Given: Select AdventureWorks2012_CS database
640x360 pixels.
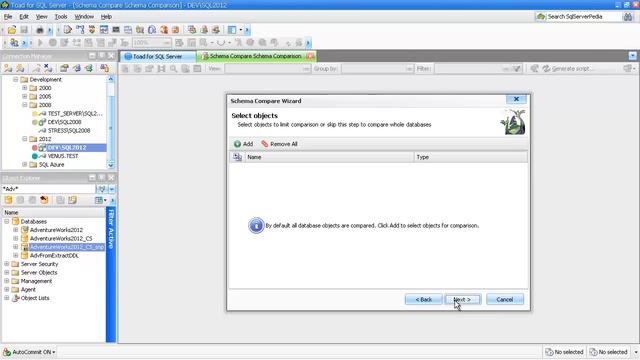Looking at the screenshot, I should [x=61, y=238].
